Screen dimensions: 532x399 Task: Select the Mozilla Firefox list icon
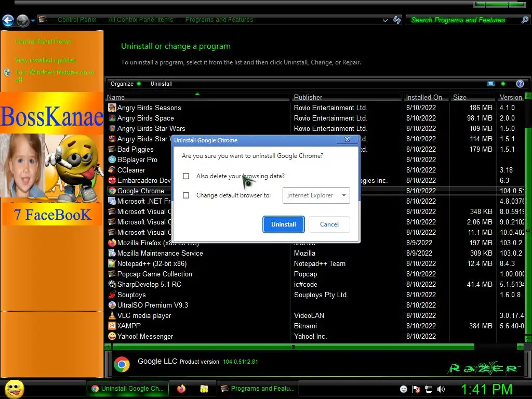click(112, 243)
